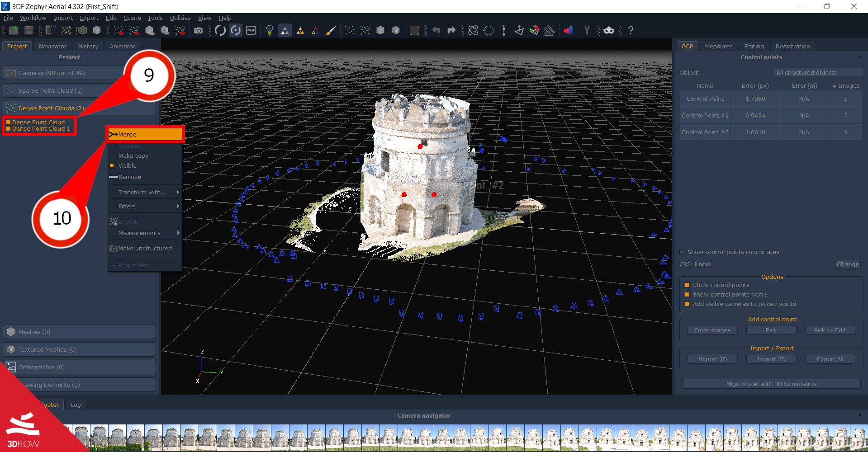Expand the Transform with... submenu
868x452 pixels.
click(145, 193)
